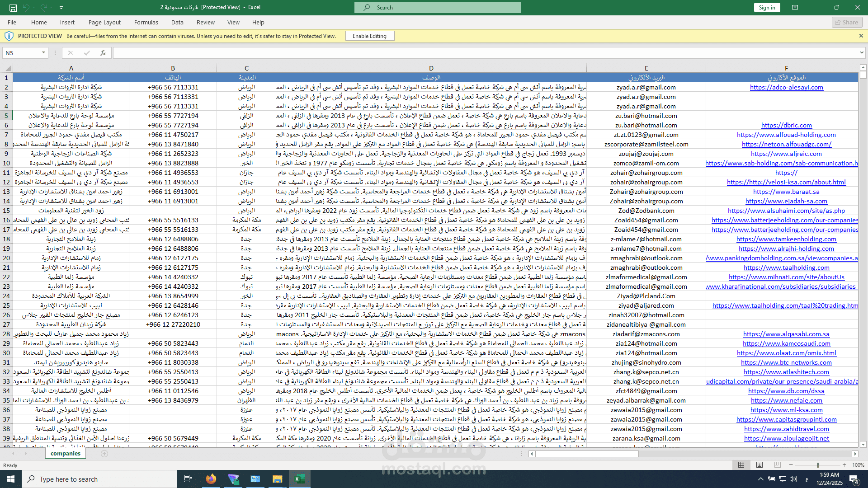Click the zoom in plus icon
This screenshot has width=868, height=488.
click(844, 465)
